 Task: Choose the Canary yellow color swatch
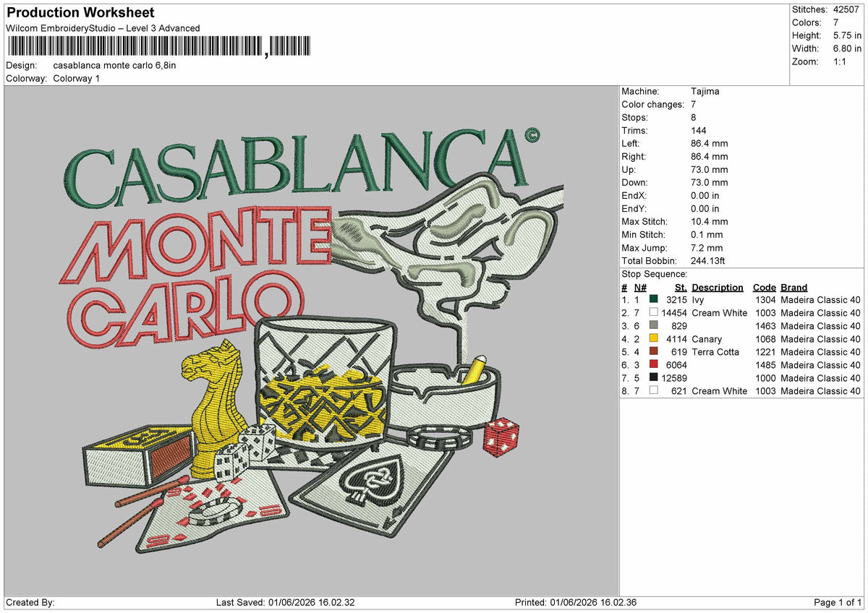pos(654,338)
